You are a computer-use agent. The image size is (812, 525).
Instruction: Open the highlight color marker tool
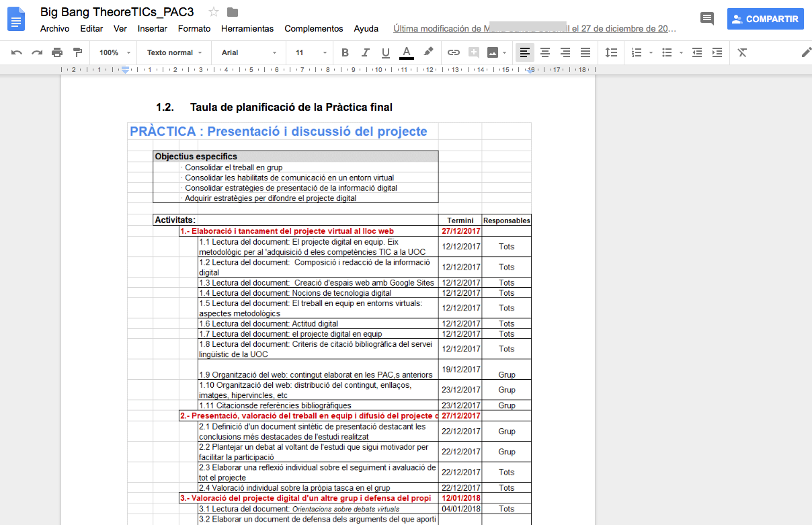(x=428, y=52)
